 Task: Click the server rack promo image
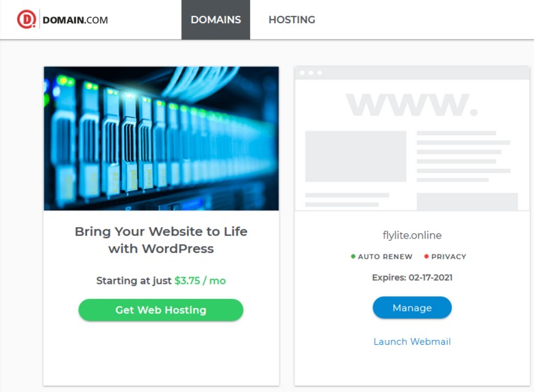tap(161, 138)
